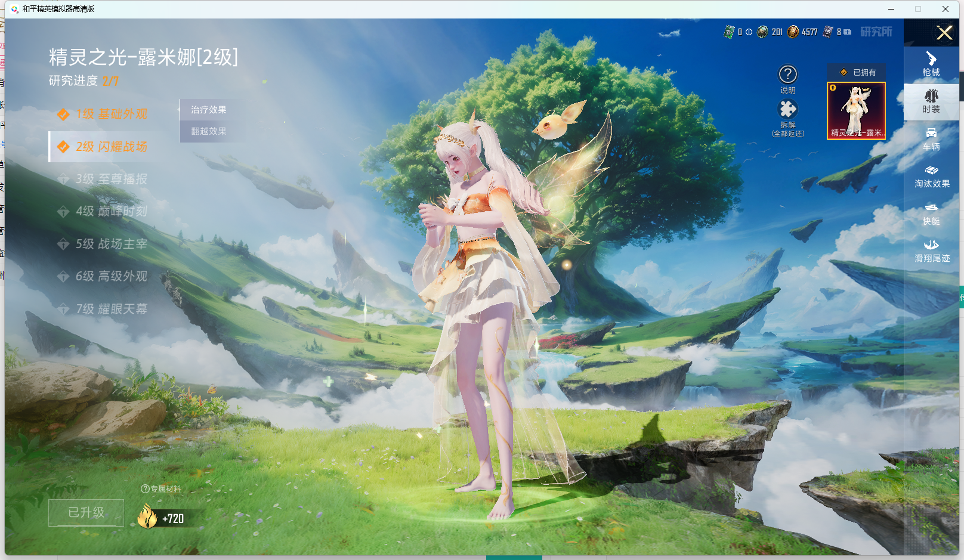
Task: Select the 快艇 speedboat category
Action: coord(931,214)
